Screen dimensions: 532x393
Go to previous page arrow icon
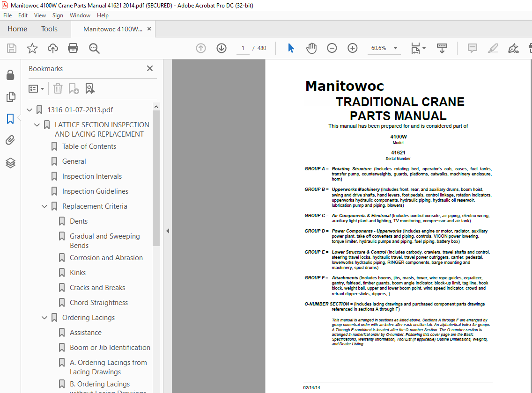201,48
